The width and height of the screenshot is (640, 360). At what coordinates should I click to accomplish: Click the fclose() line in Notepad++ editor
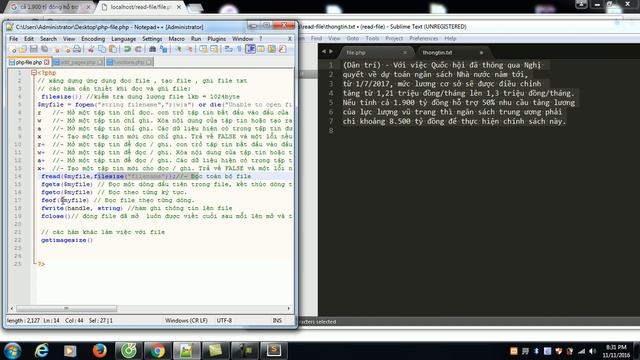click(167, 216)
